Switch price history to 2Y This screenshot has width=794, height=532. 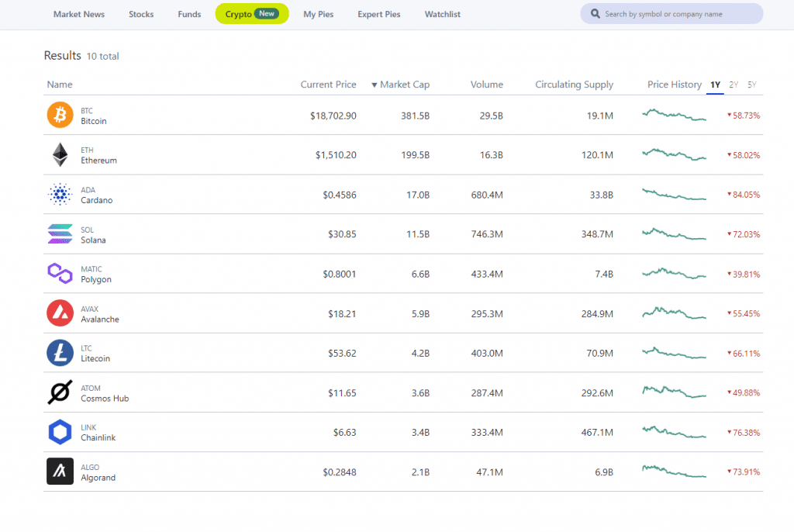click(734, 85)
